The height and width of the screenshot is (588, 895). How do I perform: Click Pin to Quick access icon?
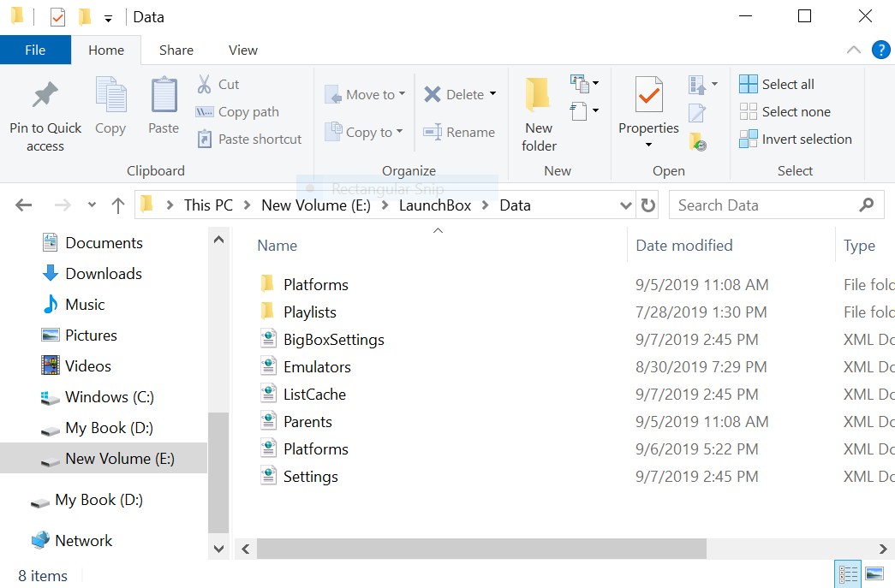[x=45, y=95]
